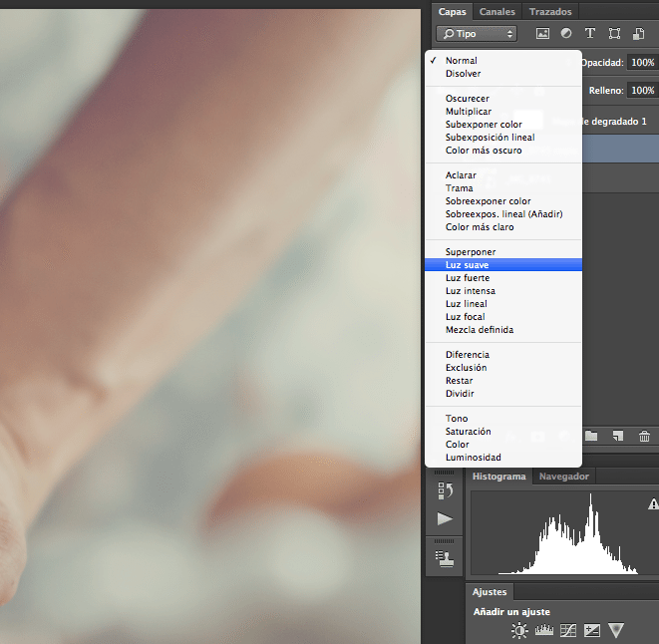The width and height of the screenshot is (659, 644).
Task: Add Brightness/Contrast adjustment
Action: click(x=519, y=631)
